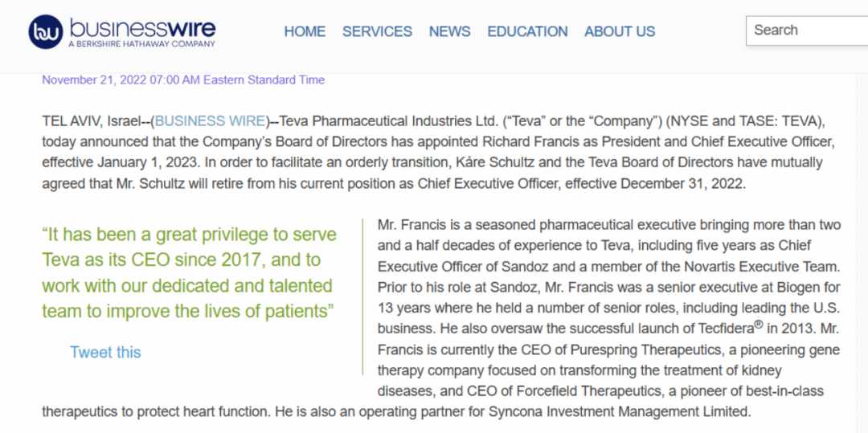This screenshot has width=868, height=433.
Task: Go to the NEWS section
Action: [x=449, y=31]
